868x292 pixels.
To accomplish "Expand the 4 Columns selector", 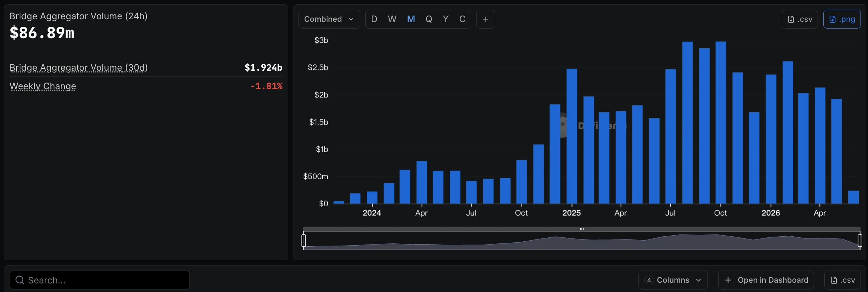I will 673,280.
